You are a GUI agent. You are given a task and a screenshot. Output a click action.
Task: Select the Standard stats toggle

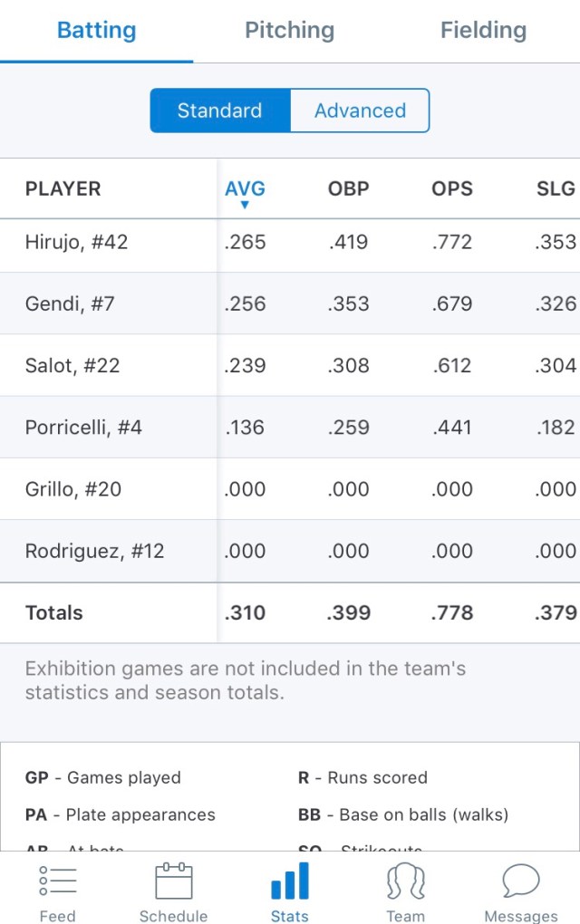220,111
